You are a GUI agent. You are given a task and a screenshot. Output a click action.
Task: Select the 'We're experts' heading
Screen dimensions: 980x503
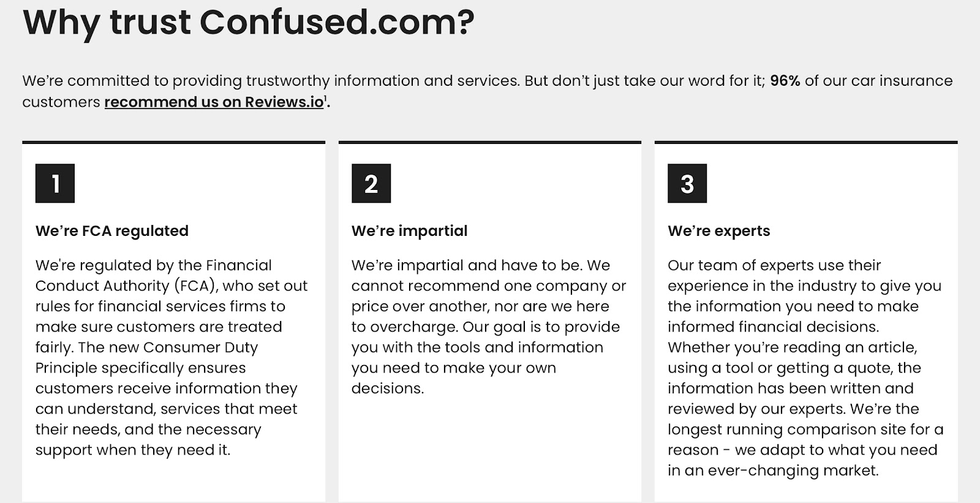(x=719, y=231)
